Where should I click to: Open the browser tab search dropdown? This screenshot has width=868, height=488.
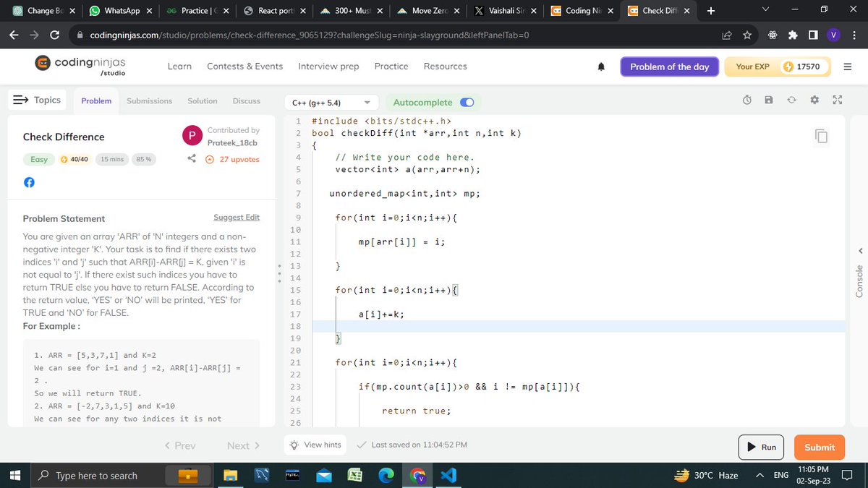(x=765, y=10)
